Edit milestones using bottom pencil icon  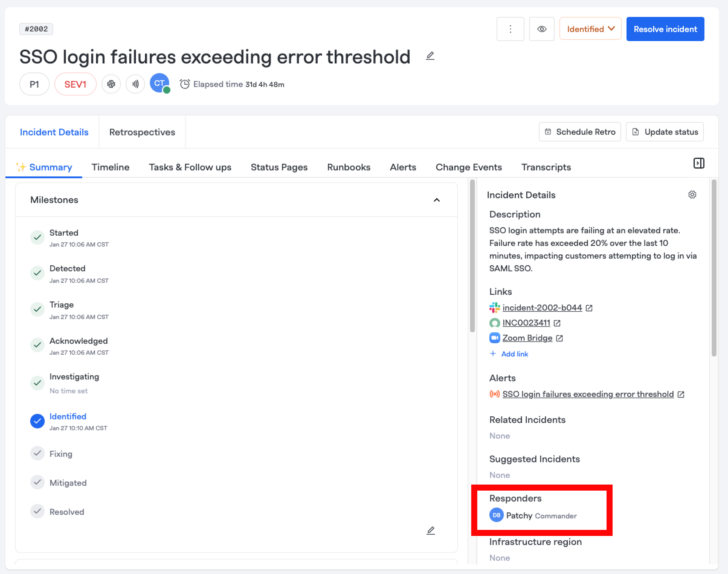pyautogui.click(x=431, y=530)
